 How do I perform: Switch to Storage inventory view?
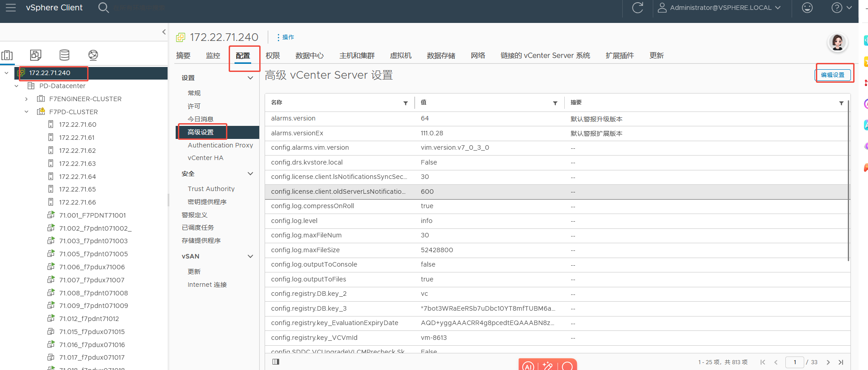64,55
